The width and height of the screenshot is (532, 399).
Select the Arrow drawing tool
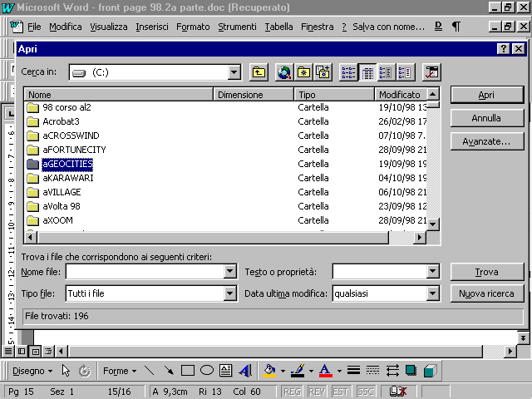168,371
